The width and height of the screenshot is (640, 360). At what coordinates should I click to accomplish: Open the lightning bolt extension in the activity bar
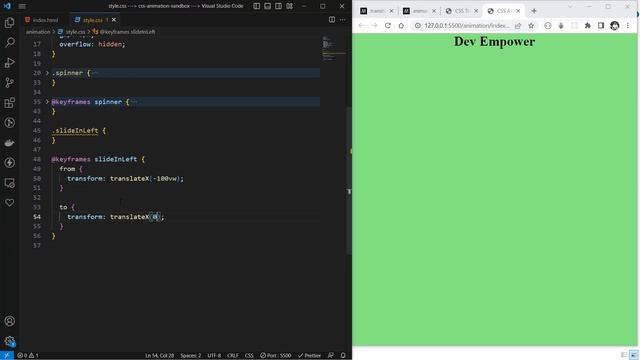(x=9, y=163)
